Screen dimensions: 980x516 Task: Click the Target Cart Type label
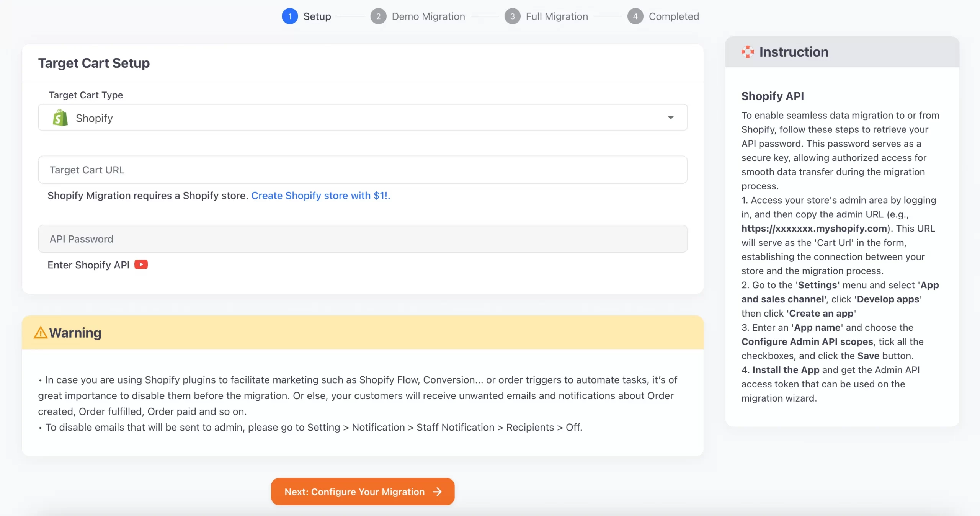86,95
